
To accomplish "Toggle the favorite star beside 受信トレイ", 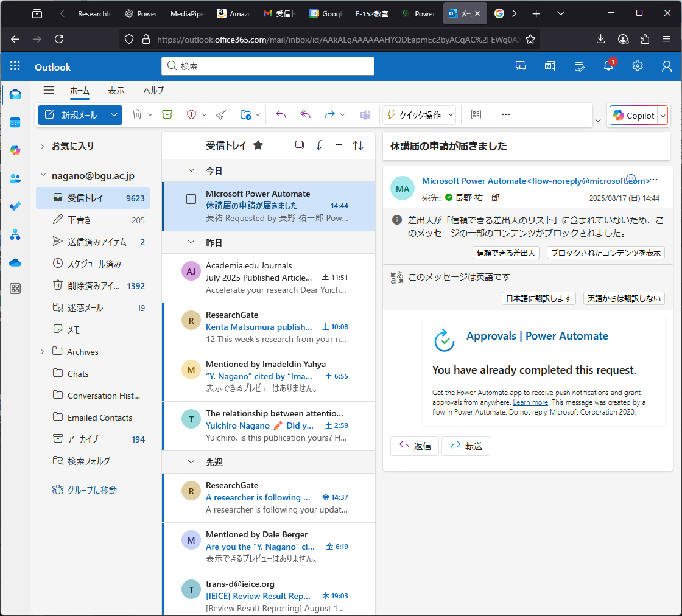I will coord(258,145).
